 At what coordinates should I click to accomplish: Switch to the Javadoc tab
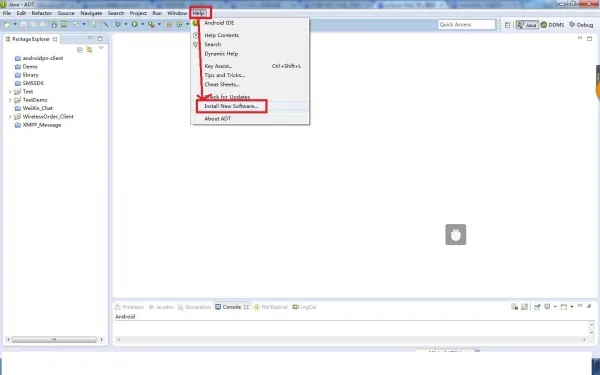[x=161, y=307]
